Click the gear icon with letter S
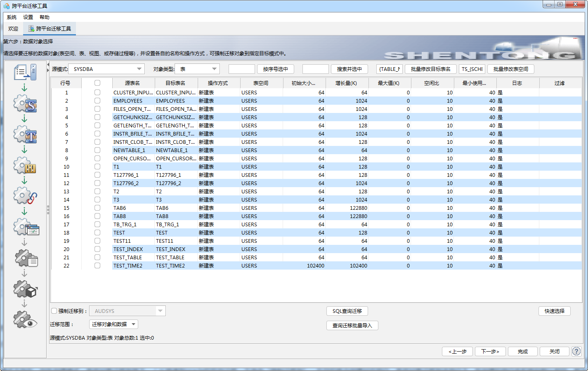This screenshot has width=588, height=371. coord(25,104)
